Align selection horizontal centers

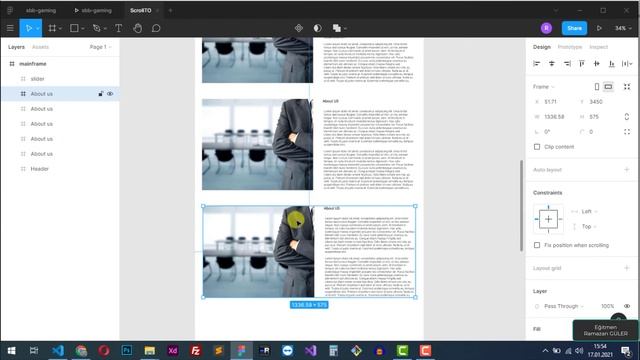click(x=552, y=64)
